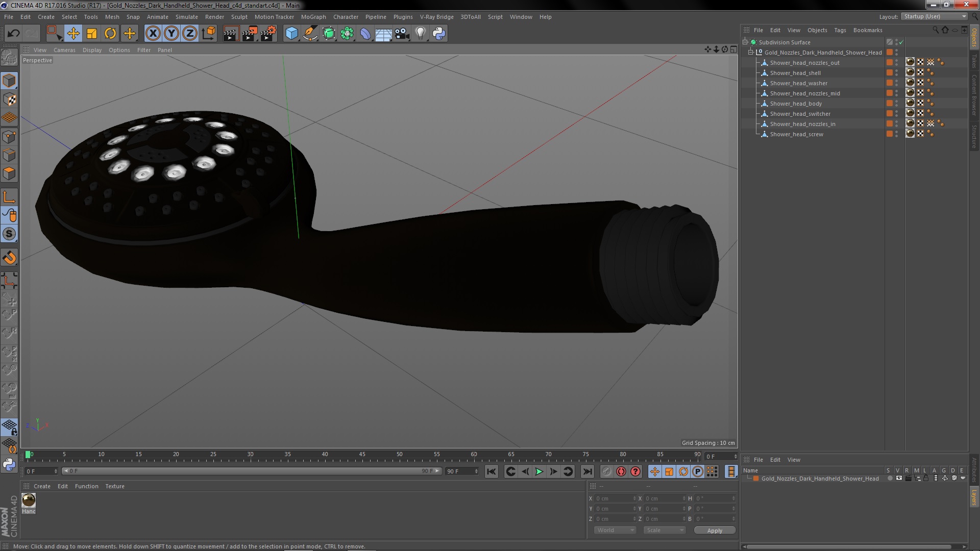The height and width of the screenshot is (551, 980).
Task: Select Shower_head_screw object
Action: (796, 134)
